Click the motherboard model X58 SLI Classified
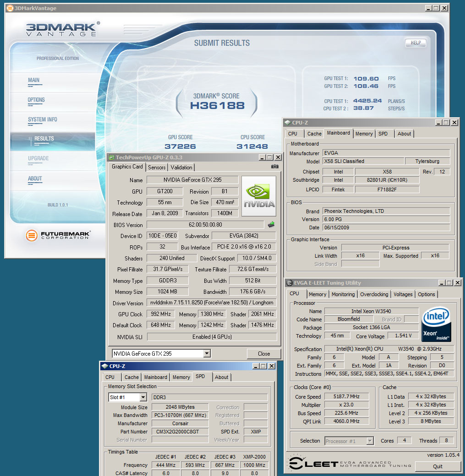This screenshot has width=465, height=476. pyautogui.click(x=363, y=161)
